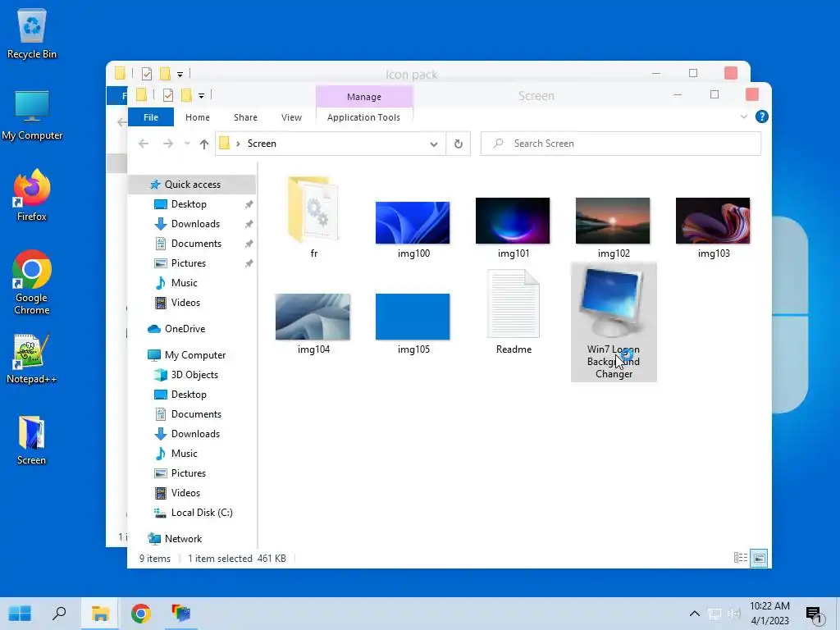840x630 pixels.
Task: Click the Search Screen field
Action: coord(620,144)
